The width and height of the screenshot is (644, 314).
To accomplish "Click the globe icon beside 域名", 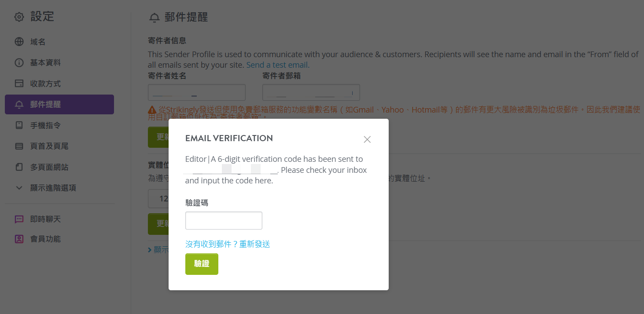I will [19, 42].
